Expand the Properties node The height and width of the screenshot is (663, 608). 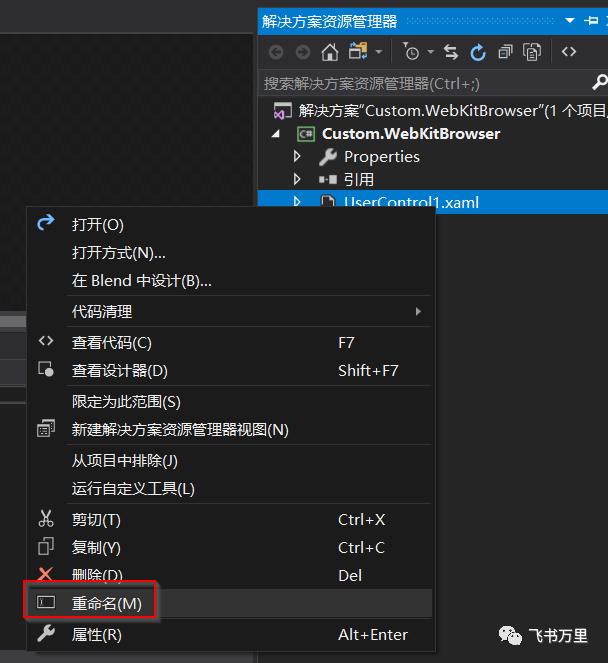(297, 156)
